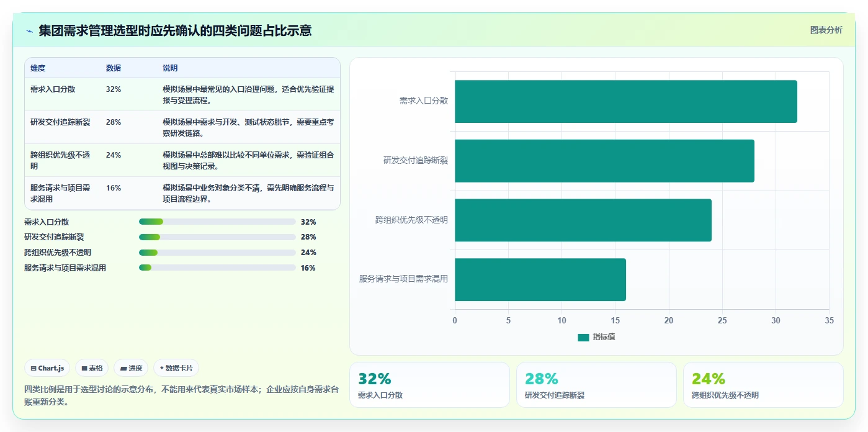The image size is (868, 432).
Task: Click the page title 集团需求管理选型时应先确认
Action: coord(175,30)
